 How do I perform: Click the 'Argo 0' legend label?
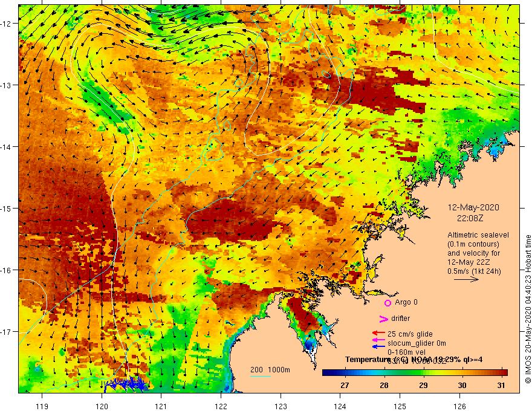click(406, 302)
